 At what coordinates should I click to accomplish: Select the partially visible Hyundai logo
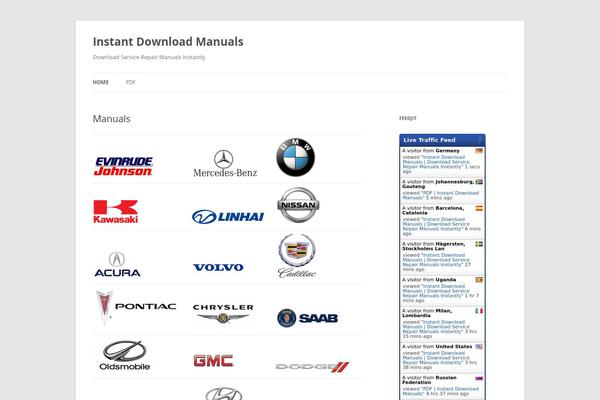[224, 393]
